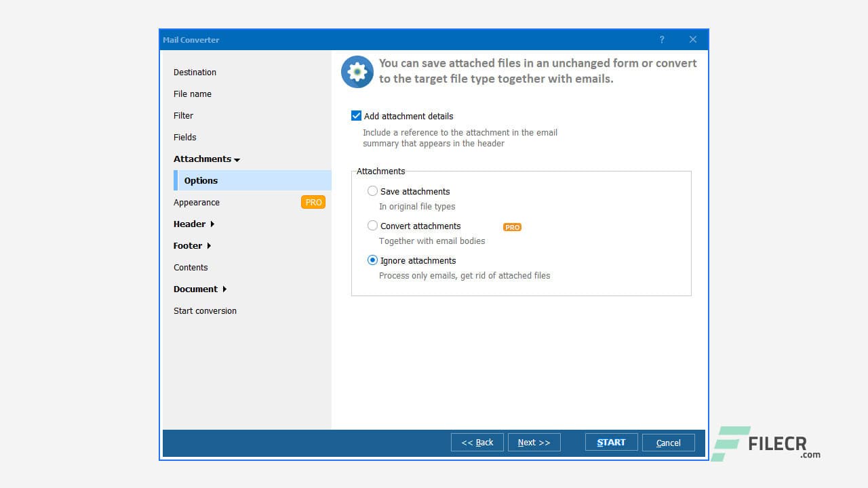Image resolution: width=868 pixels, height=488 pixels.
Task: Click the blue gear icon near the description
Action: point(357,71)
